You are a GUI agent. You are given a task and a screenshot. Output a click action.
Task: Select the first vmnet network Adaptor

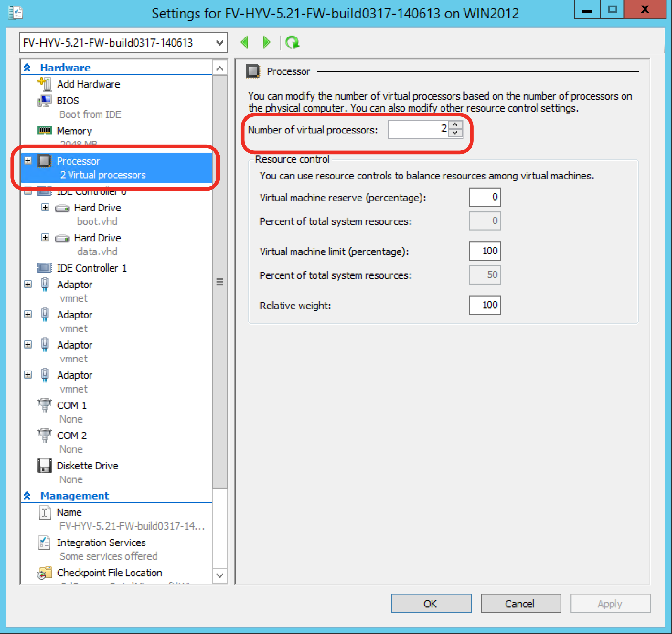[74, 285]
